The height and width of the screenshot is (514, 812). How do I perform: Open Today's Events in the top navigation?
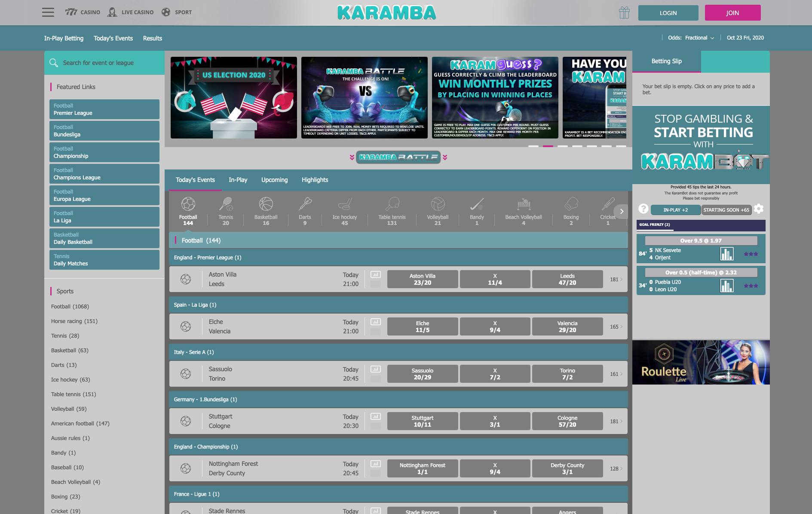pyautogui.click(x=113, y=38)
